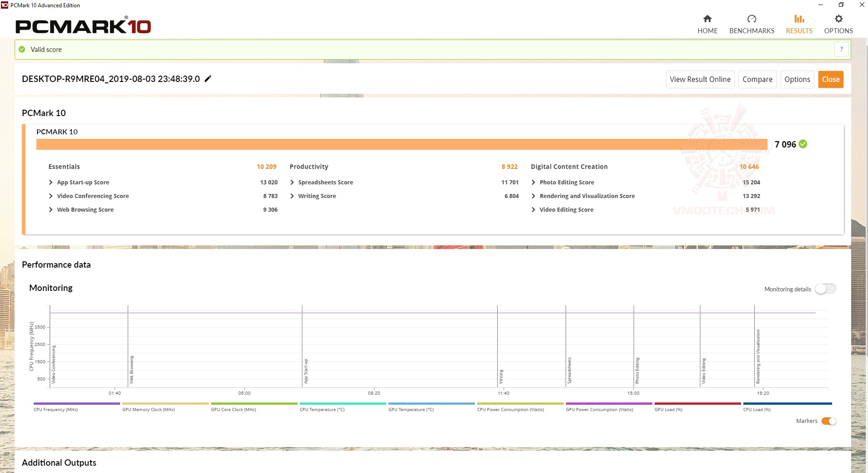
Task: Click the Compare button
Action: coord(757,79)
